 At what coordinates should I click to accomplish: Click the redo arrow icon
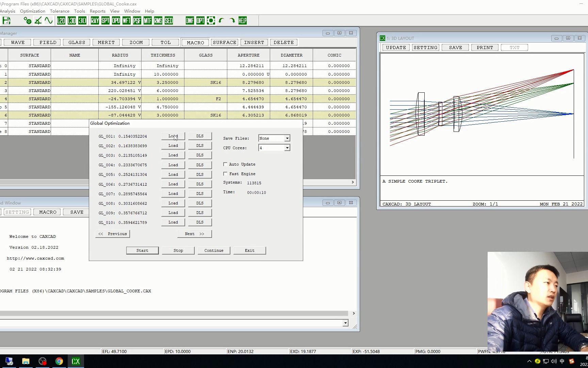coord(232,20)
